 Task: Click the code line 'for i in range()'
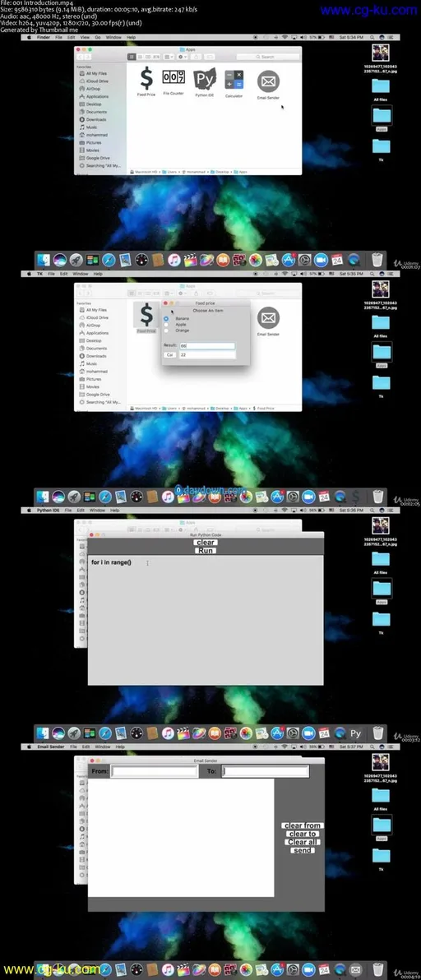[x=111, y=562]
